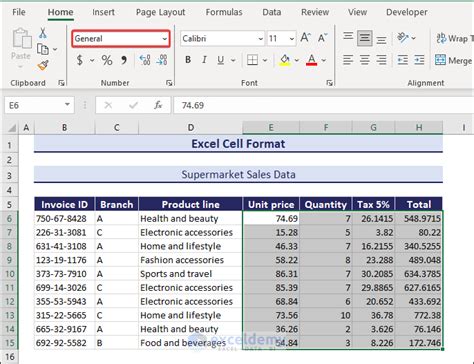The image size is (474, 364).
Task: Toggle Italic formatting
Action: pos(204,60)
